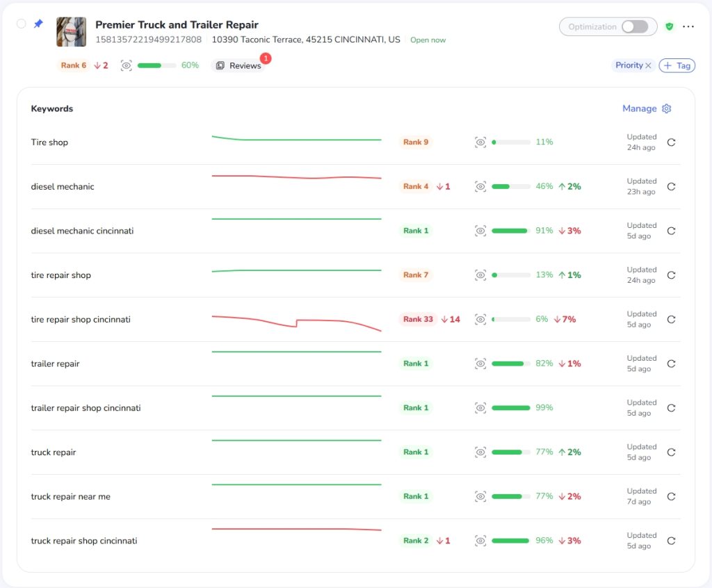Select the Tire shop keyword

coord(49,142)
